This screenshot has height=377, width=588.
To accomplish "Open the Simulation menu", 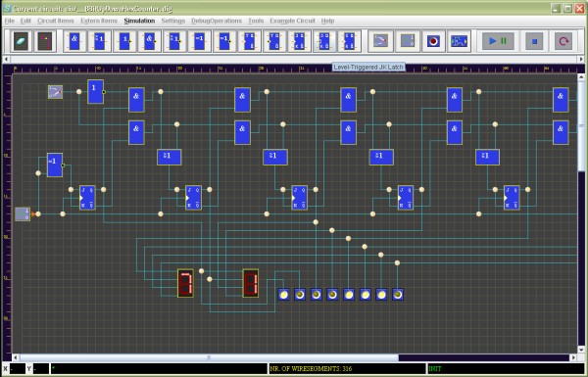I will (x=139, y=21).
